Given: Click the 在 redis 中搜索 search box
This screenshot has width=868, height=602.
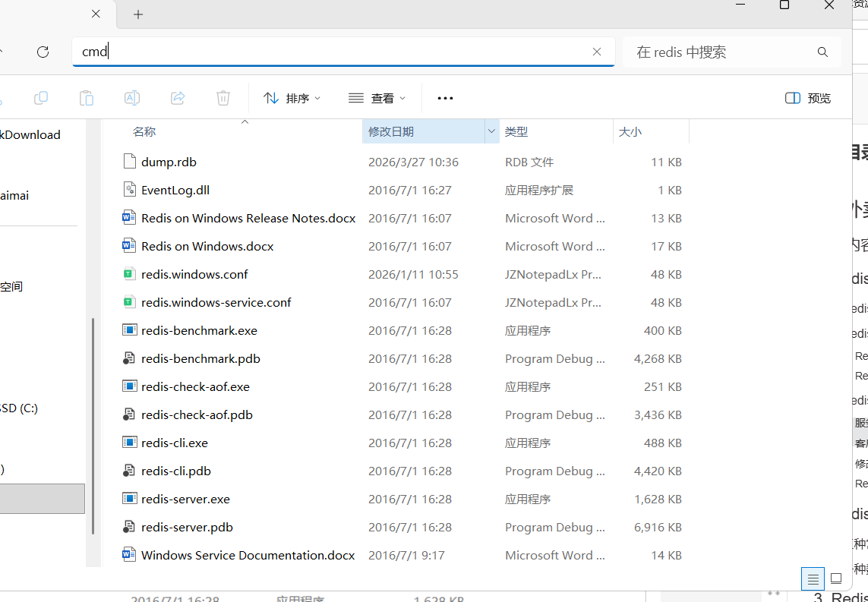Looking at the screenshot, I should 732,52.
